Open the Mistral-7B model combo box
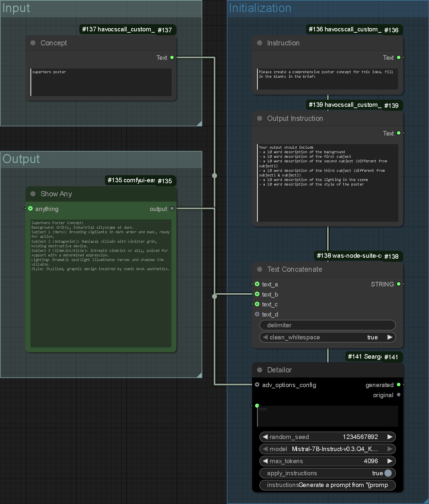The height and width of the screenshot is (504, 429). 328,449
